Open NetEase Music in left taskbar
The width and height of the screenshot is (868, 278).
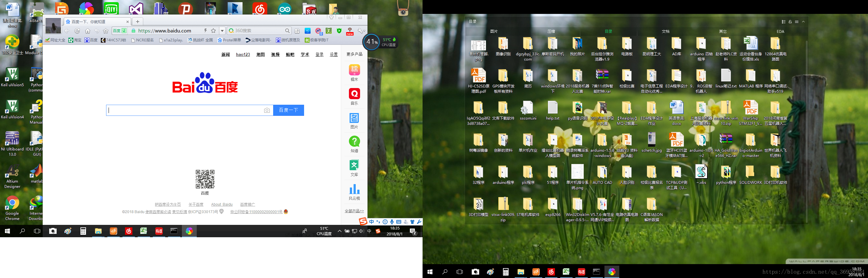coord(129,231)
